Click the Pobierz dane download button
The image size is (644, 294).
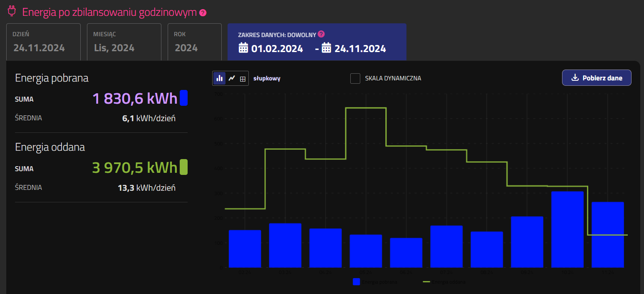(596, 78)
